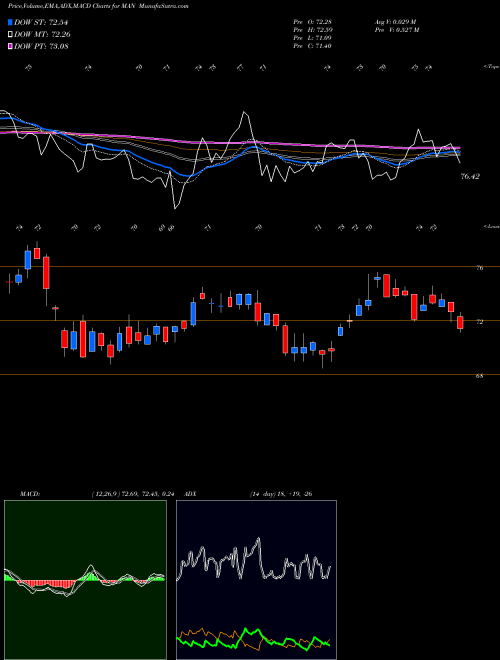This screenshot has height=660, width=500.
Task: Click the Pre C: 71.40 close value
Action: coord(312,46)
